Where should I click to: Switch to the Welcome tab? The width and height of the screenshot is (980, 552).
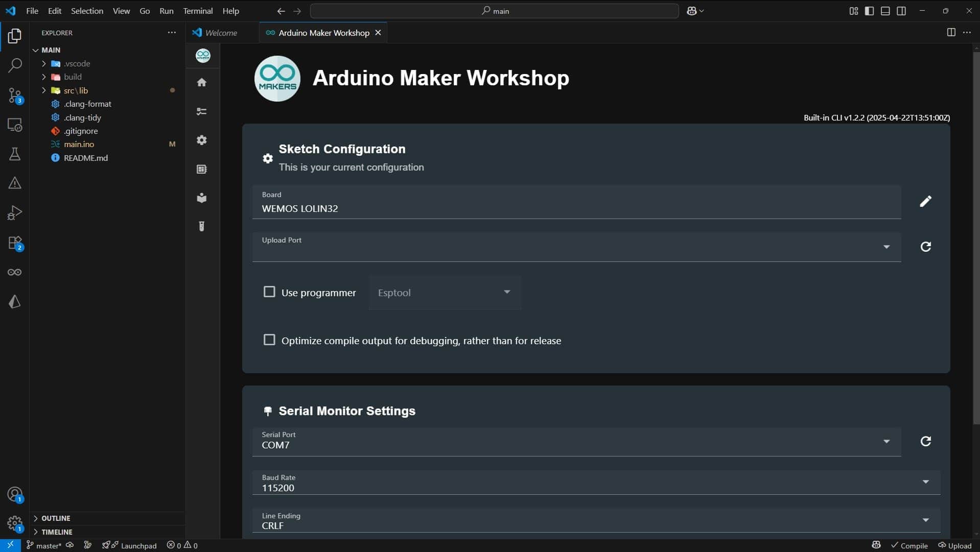point(221,33)
